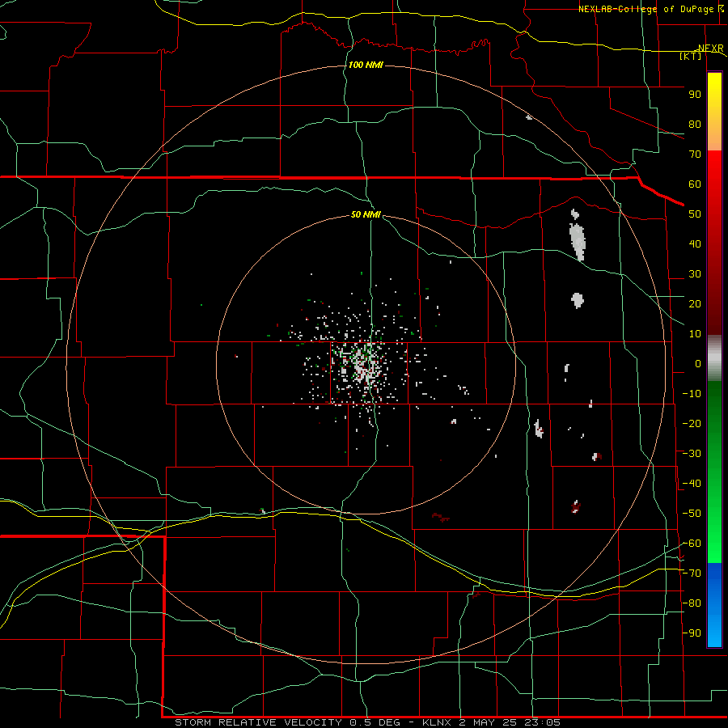Click the positive 10 scale label
Screen dimensions: 728x728
coord(695,334)
